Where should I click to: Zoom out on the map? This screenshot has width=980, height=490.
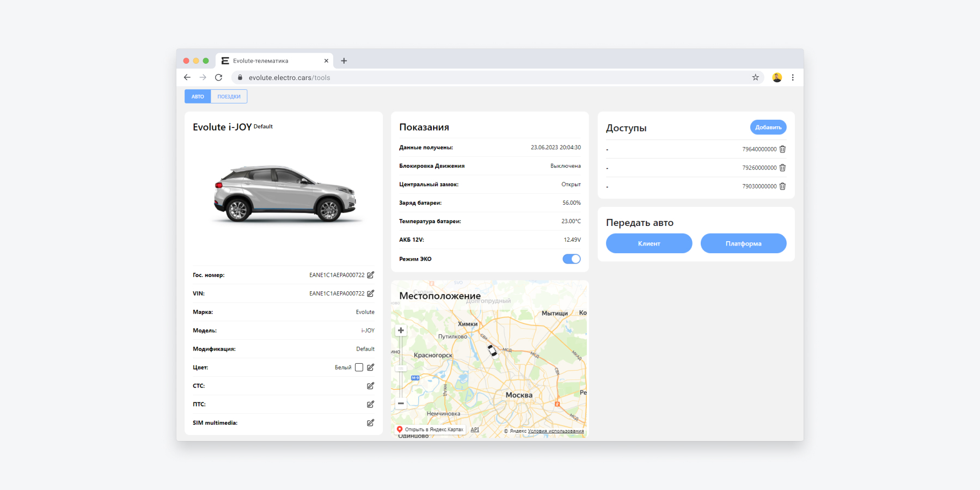(x=401, y=403)
